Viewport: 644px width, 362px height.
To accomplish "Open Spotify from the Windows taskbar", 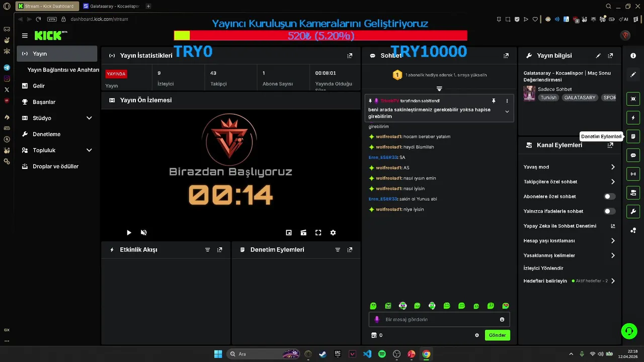I will 382,354.
